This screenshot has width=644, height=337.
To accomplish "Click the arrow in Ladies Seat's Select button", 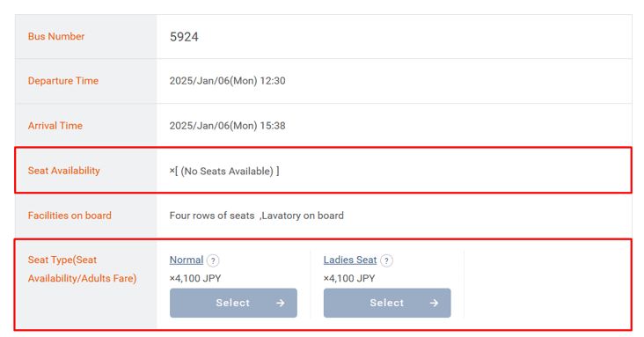I will click(434, 303).
